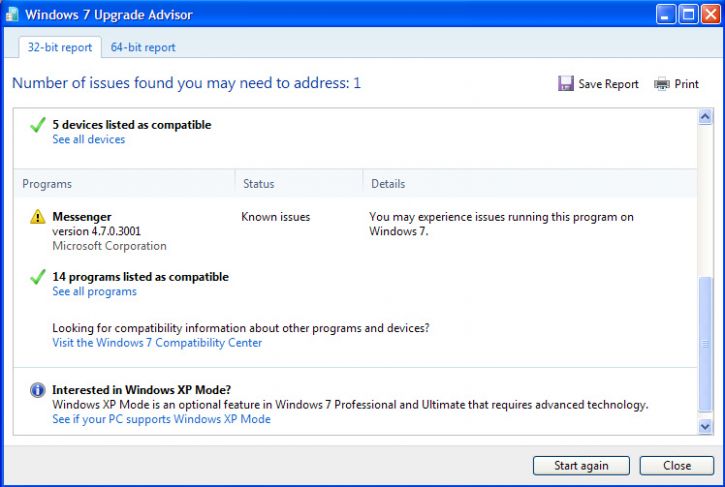The image size is (725, 487).
Task: Click the Upgrade Advisor title bar icon
Action: 12,14
